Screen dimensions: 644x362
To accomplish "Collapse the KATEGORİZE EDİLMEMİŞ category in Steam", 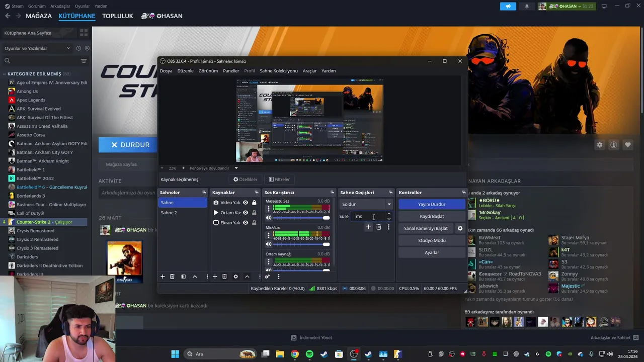I will (4, 74).
